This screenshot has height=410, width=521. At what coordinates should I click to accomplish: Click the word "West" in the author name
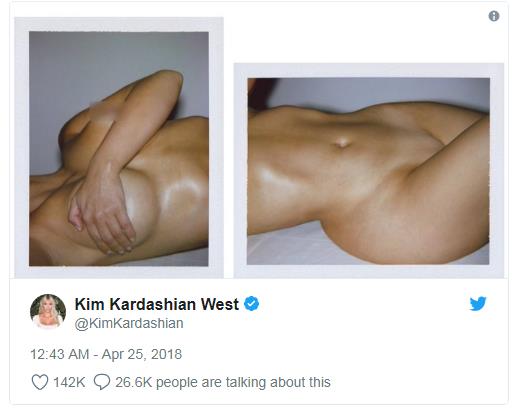pyautogui.click(x=220, y=304)
